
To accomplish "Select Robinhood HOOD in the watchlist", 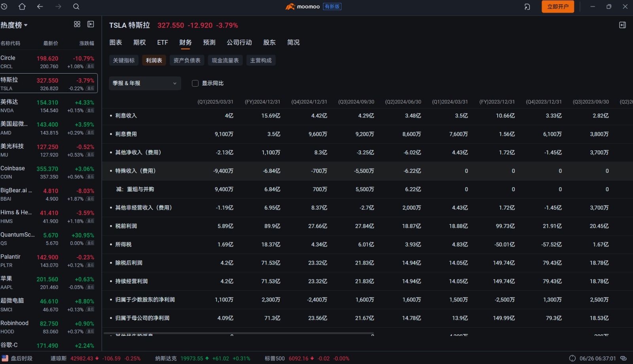I will [49, 327].
